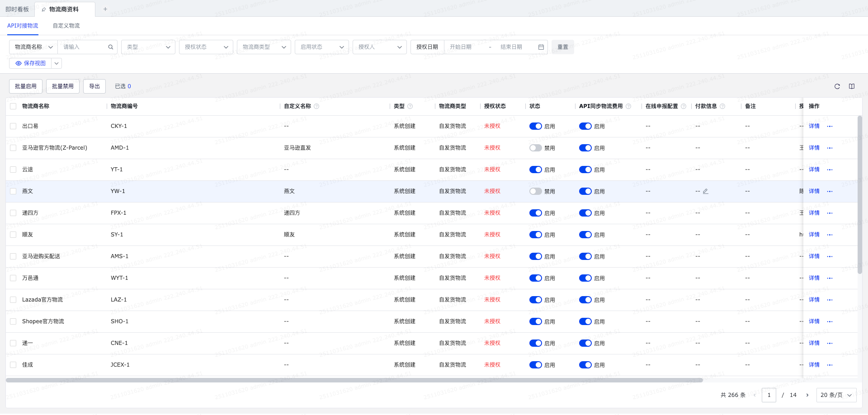Click the calendar icon in date range
This screenshot has width=868, height=415.
coord(541,47)
